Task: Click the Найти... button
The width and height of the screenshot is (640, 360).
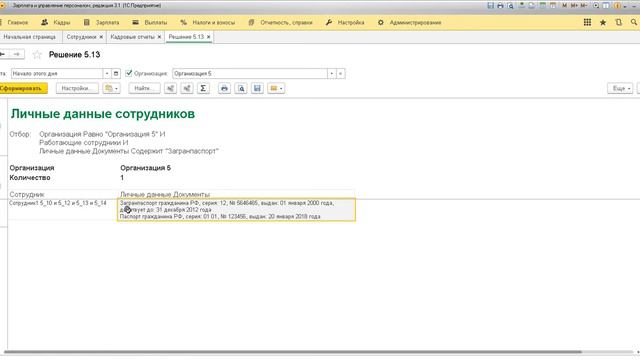Action: coord(144,88)
